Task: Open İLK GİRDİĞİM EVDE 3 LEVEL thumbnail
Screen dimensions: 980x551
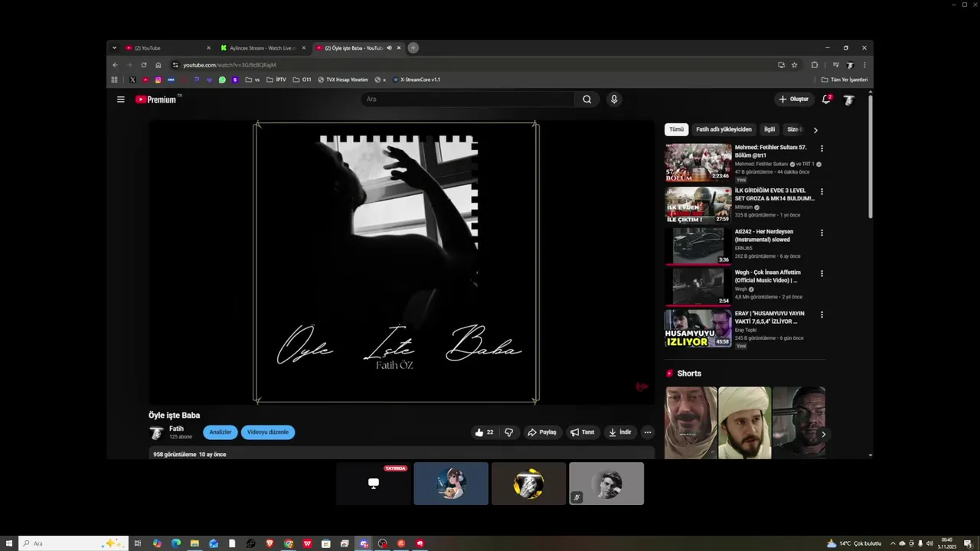Action: (x=697, y=205)
